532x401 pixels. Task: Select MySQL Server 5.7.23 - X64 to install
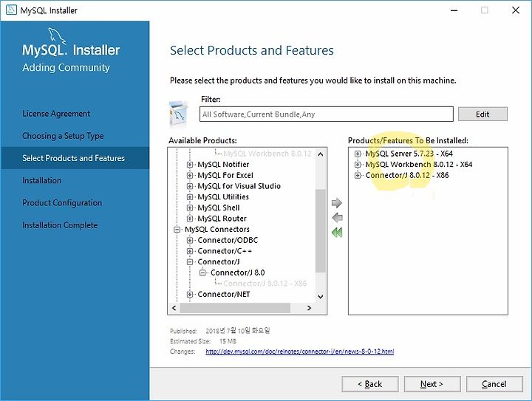tap(409, 154)
